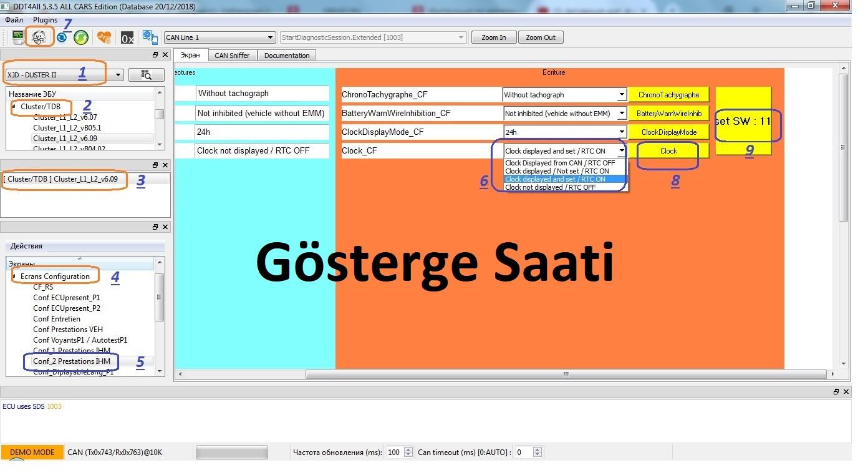This screenshot has width=868, height=475.
Task: Open the 0x hex command icon
Action: click(127, 38)
